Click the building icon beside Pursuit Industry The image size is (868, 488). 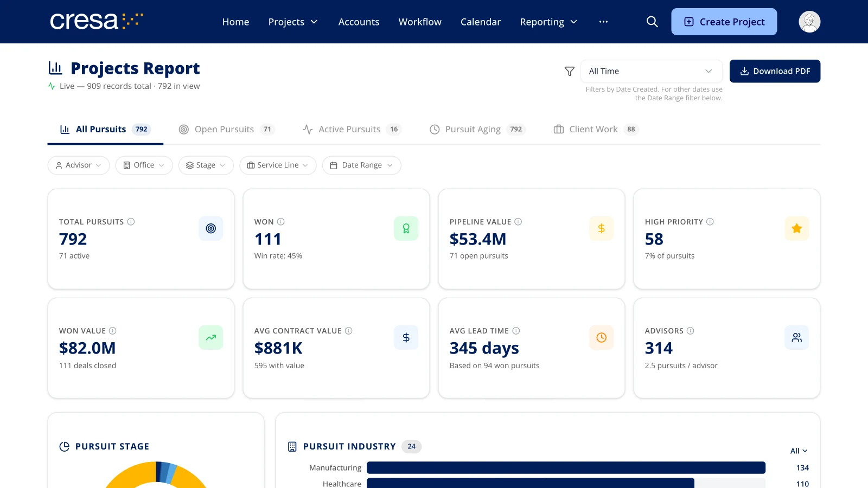click(292, 447)
